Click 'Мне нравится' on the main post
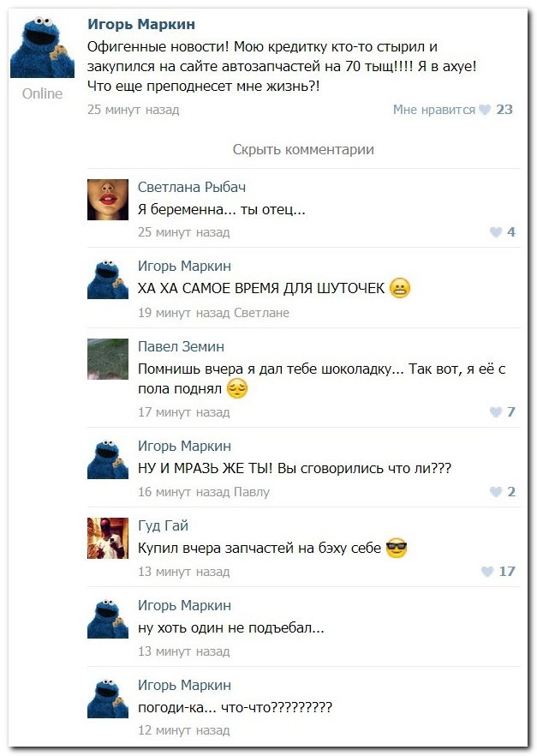This screenshot has width=537, height=756. tap(434, 110)
